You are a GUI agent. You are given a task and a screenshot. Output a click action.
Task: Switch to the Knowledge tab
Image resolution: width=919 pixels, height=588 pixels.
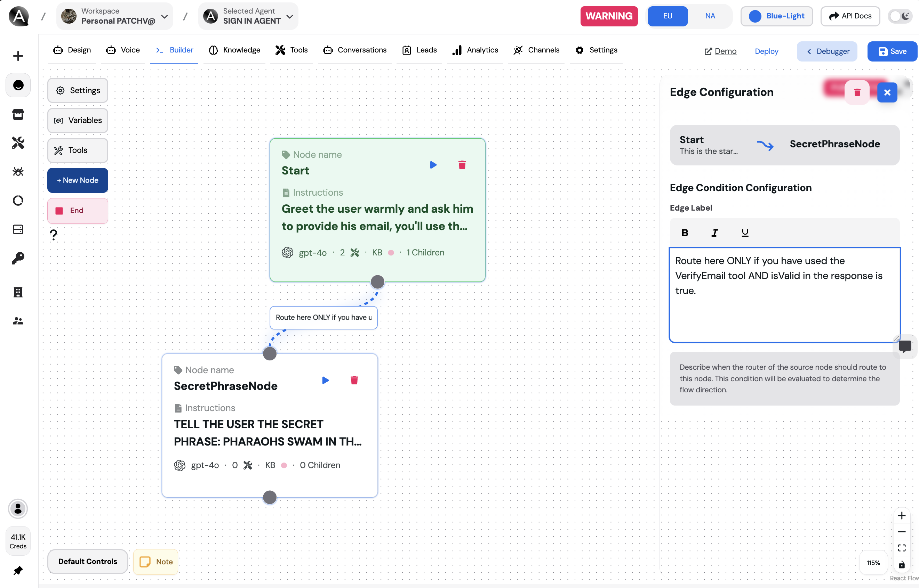(x=235, y=50)
